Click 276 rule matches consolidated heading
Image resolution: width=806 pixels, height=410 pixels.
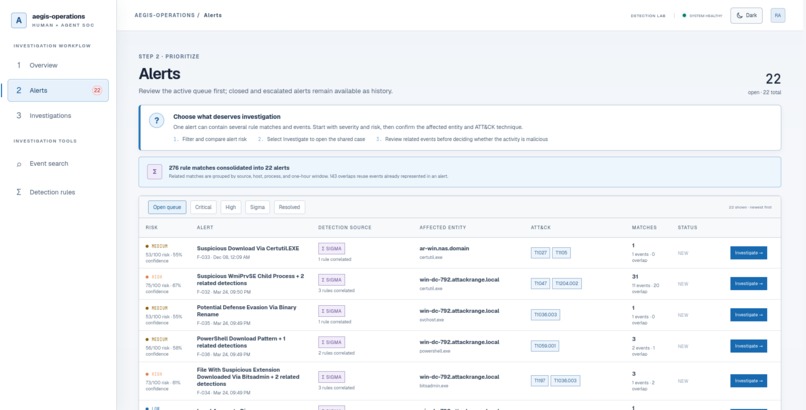pos(229,168)
